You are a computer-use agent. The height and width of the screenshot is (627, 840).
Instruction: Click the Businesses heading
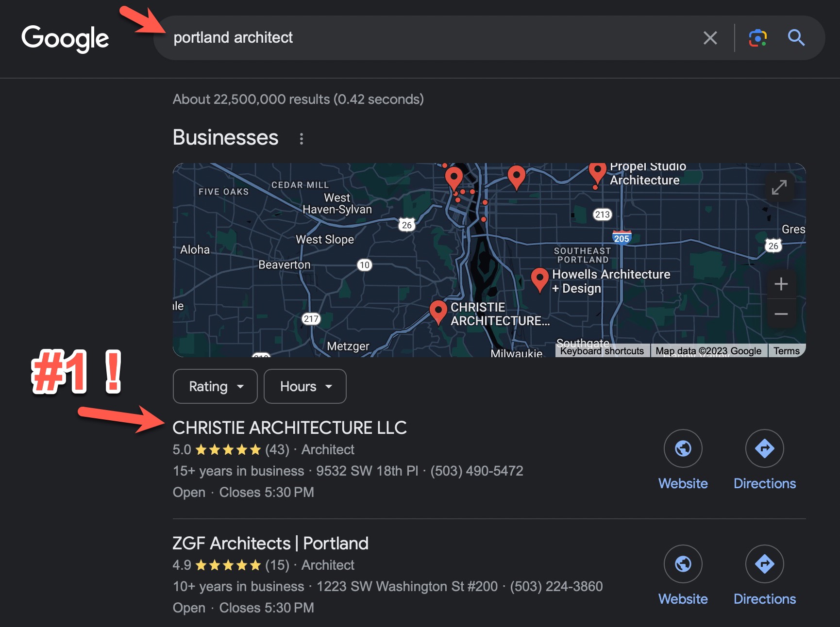pyautogui.click(x=226, y=137)
